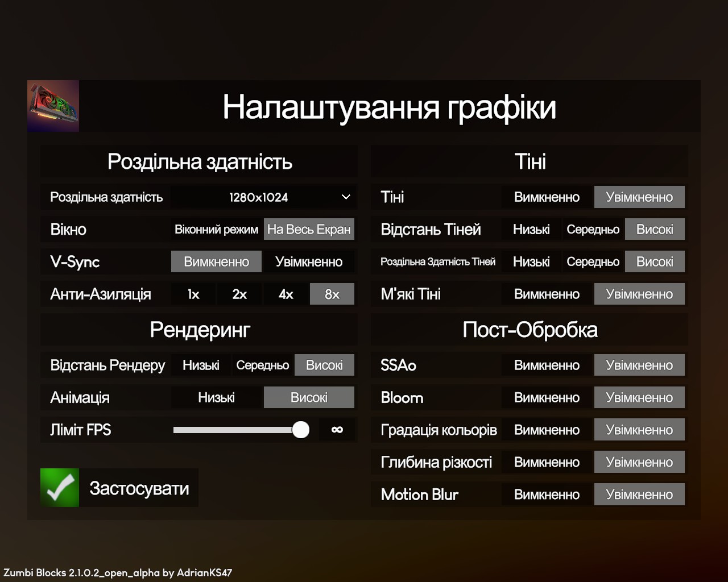Set Анімація quality to Високі
The width and height of the screenshot is (728, 582).
tap(309, 398)
